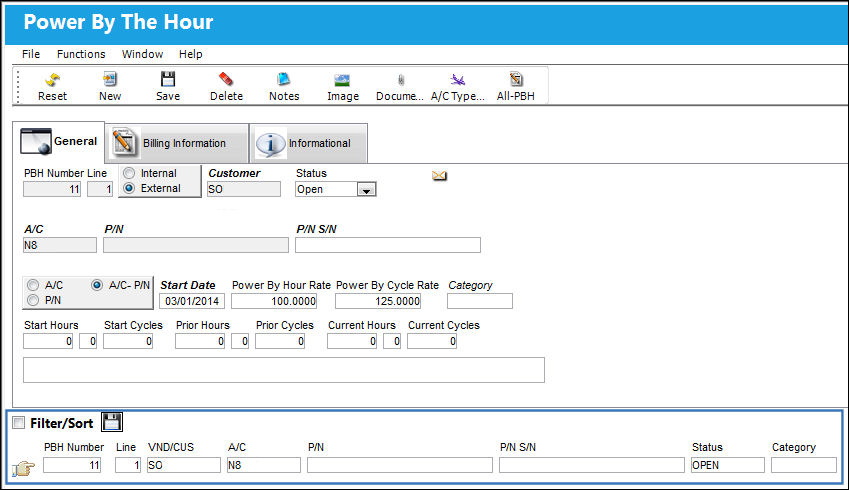Create a new record with New icon
The width and height of the screenshot is (849, 490).
coord(110,79)
